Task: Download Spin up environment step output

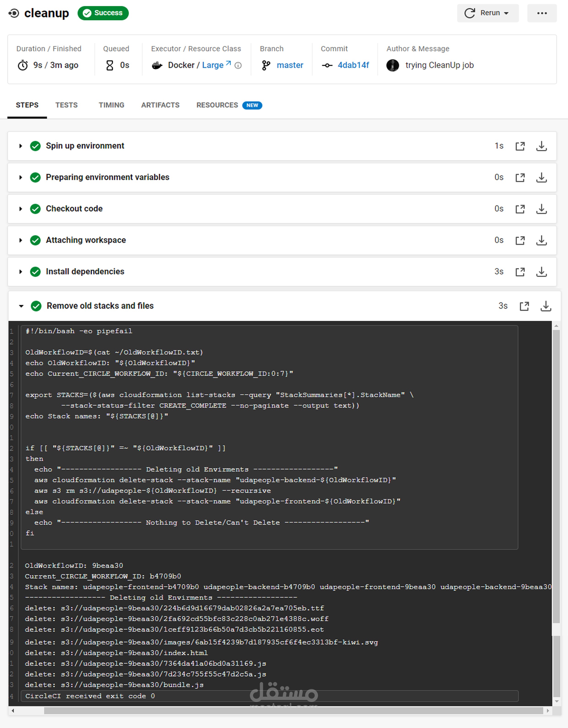Action: 541,146
